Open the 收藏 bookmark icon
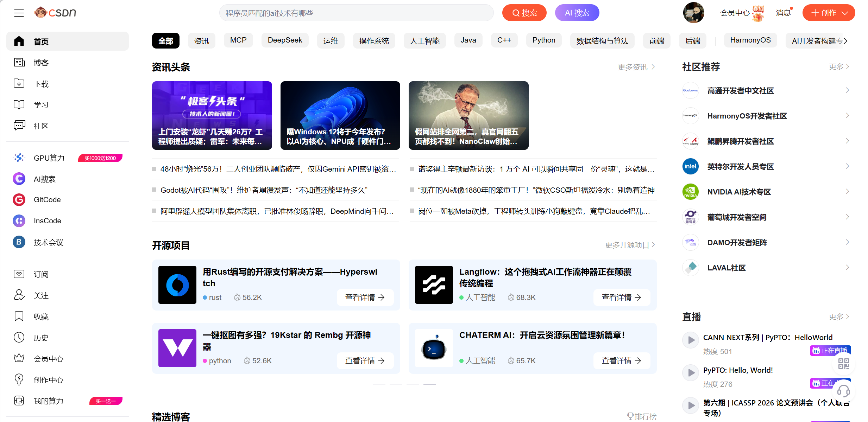Viewport: 868px width, 422px height. [19, 316]
